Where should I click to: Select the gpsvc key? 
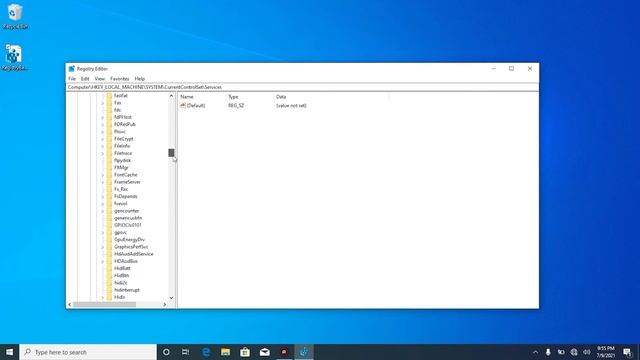point(120,232)
